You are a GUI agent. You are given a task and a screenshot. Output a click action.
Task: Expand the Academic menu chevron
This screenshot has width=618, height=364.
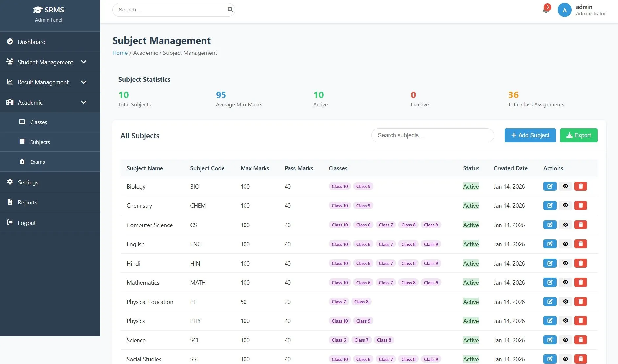pos(84,102)
